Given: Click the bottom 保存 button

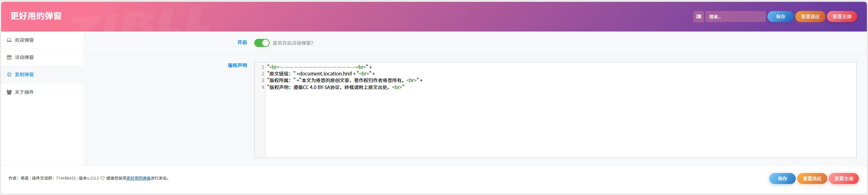Looking at the screenshot, I should pos(783,179).
